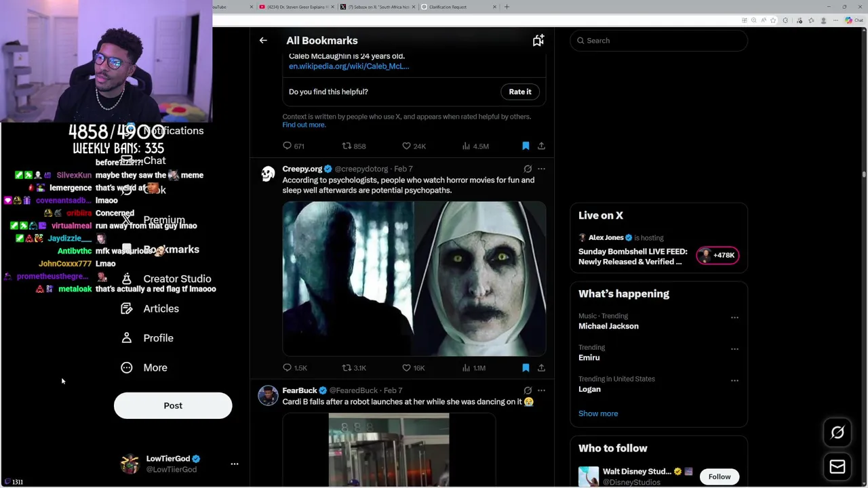Viewport: 868px width, 488px height.
Task: Repost the Caleb McLaughlin post (858)
Action: click(x=354, y=146)
